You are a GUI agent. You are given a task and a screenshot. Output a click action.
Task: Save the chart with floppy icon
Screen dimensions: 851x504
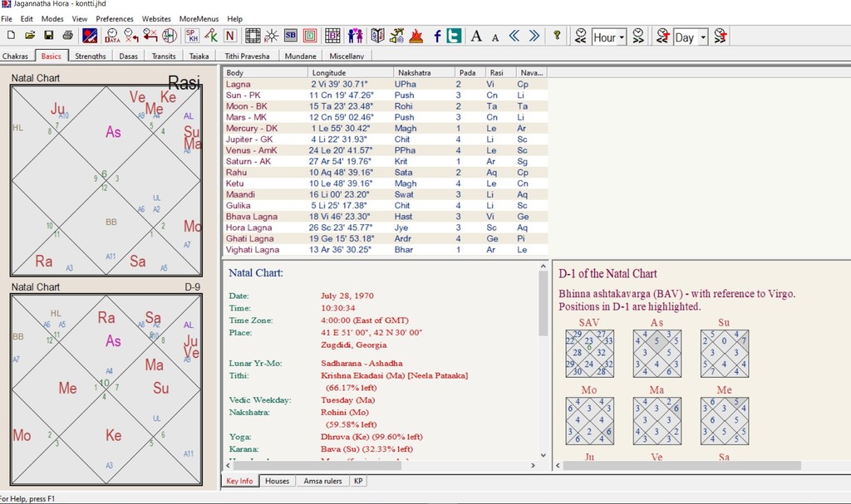coord(49,36)
